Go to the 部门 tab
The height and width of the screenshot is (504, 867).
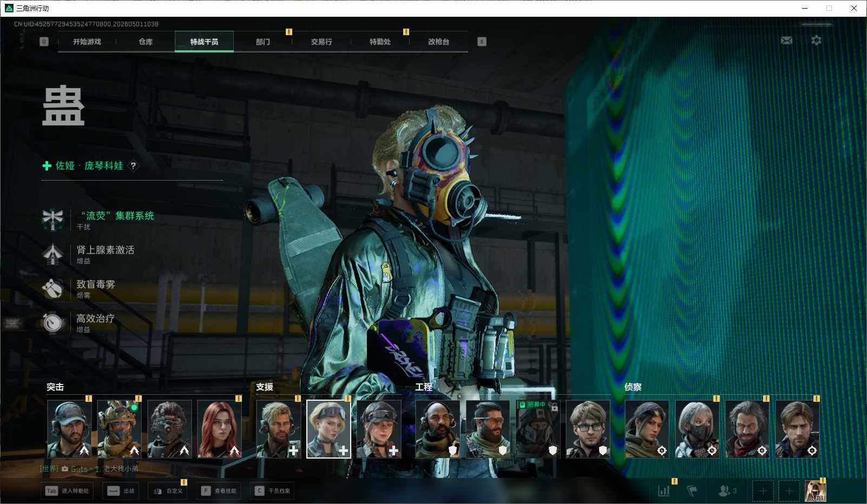tap(263, 42)
